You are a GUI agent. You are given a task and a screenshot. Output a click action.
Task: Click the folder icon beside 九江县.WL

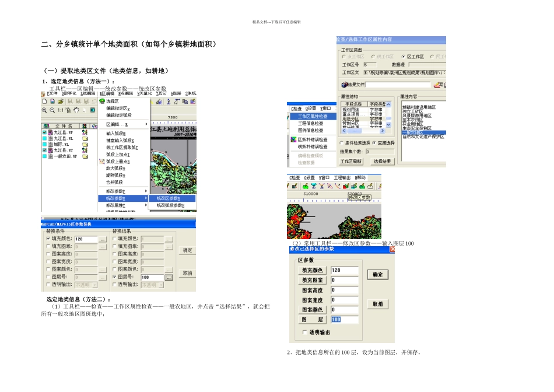85,139
